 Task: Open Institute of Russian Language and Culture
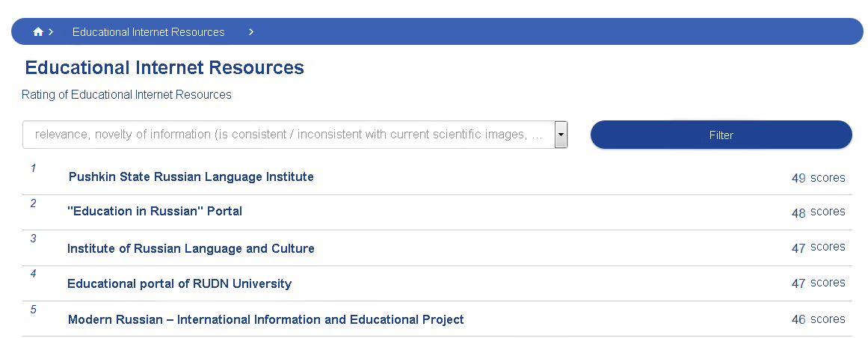tap(191, 248)
